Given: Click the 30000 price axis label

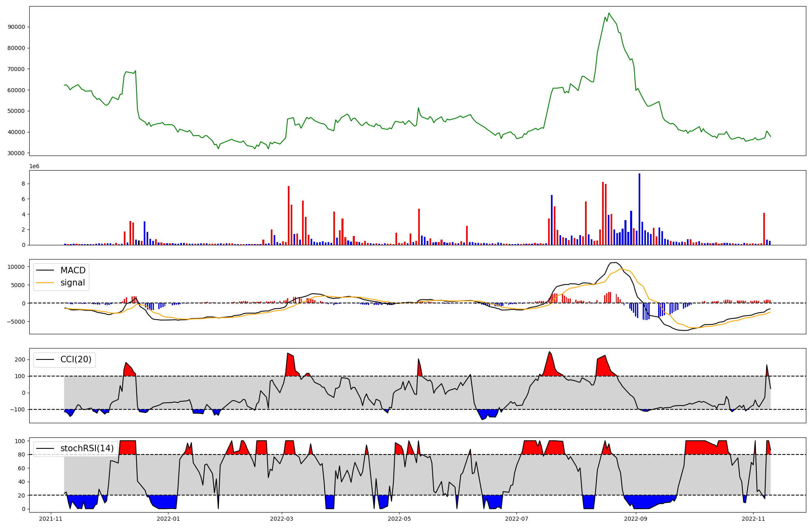Looking at the screenshot, I should coord(17,153).
